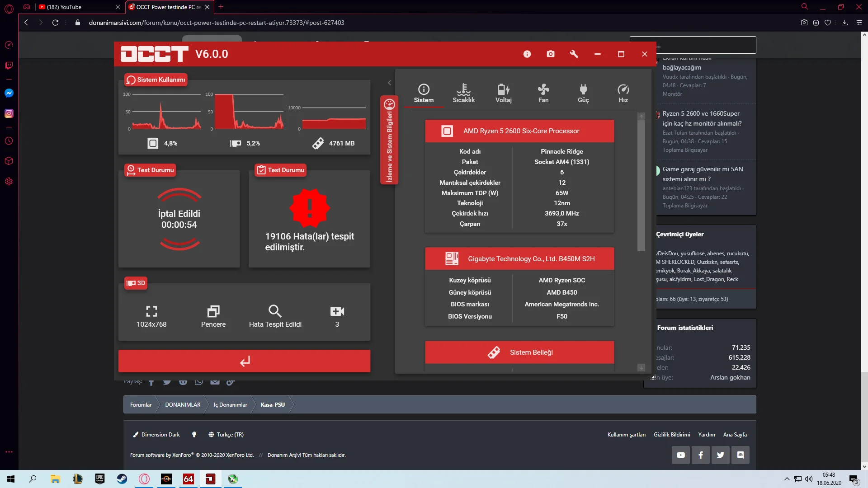The image size is (868, 488).
Task: Open the Güç power tab
Action: pyautogui.click(x=583, y=93)
